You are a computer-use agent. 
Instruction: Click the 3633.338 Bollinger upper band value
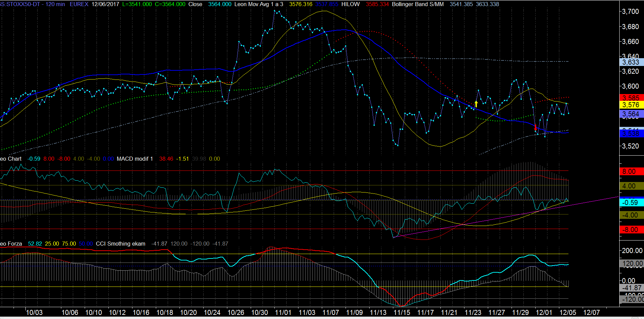tap(487, 4)
